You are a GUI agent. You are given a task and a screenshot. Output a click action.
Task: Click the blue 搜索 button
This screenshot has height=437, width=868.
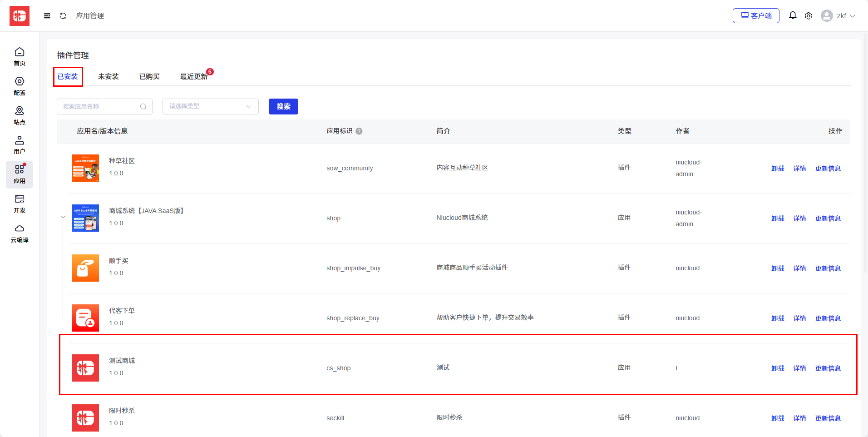tap(283, 106)
